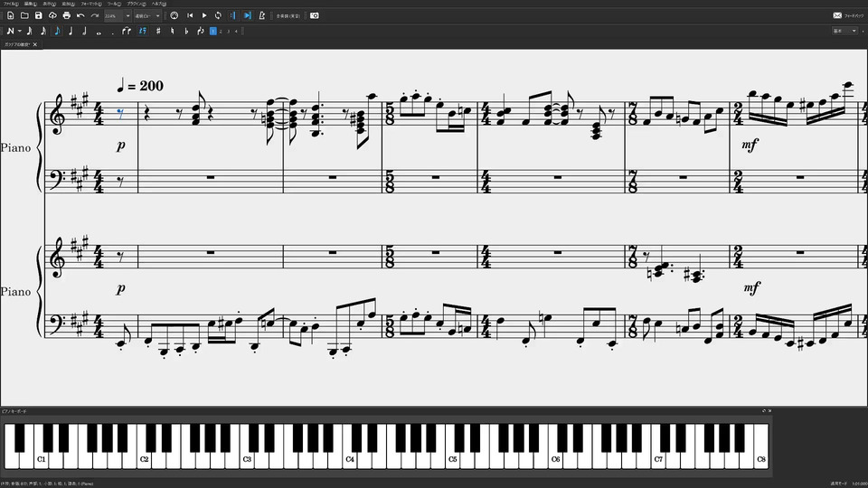
Task: Flip note stem direction
Action: coord(201,31)
